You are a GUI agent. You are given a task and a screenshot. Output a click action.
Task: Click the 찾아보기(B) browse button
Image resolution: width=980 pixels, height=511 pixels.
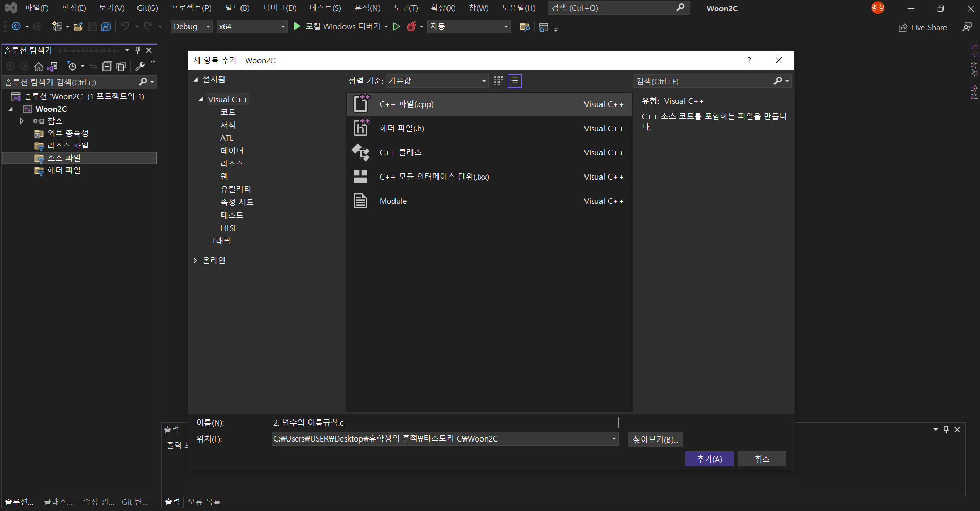click(x=655, y=439)
